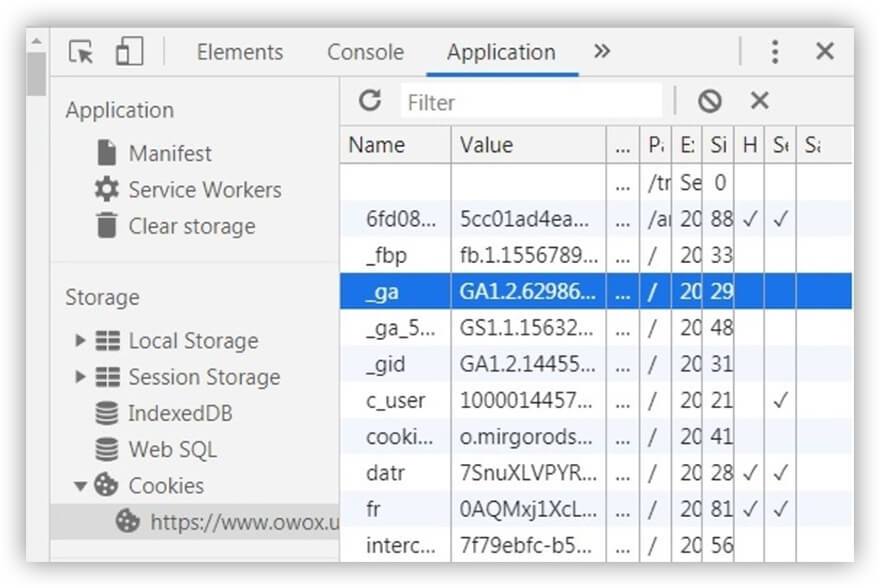Open the DevTools three-dot menu
Image resolution: width=880 pixels, height=588 pixels.
click(775, 52)
